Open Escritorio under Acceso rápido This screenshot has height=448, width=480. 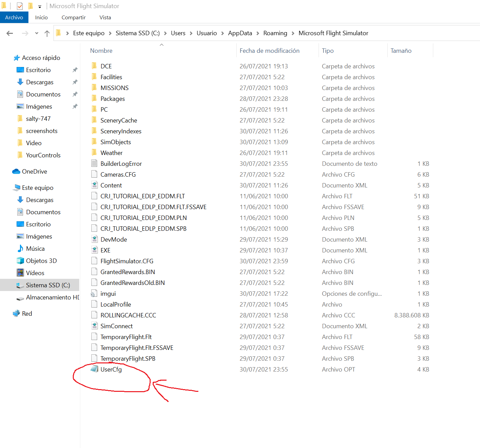[x=38, y=70]
